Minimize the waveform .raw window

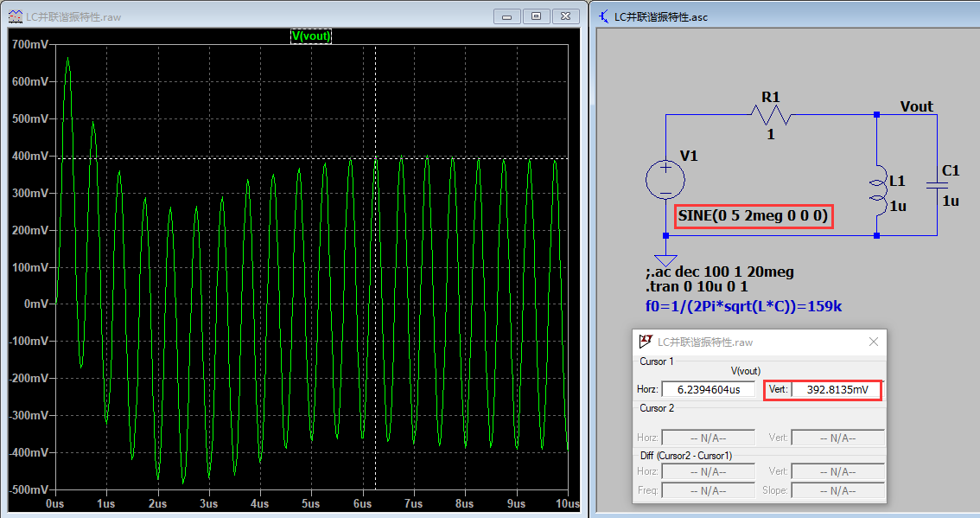(507, 16)
